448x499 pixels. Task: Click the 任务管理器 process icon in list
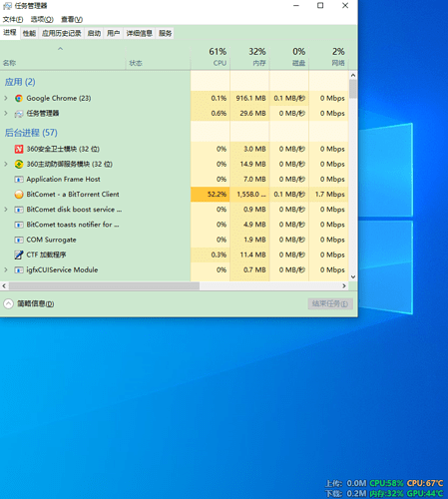point(19,114)
